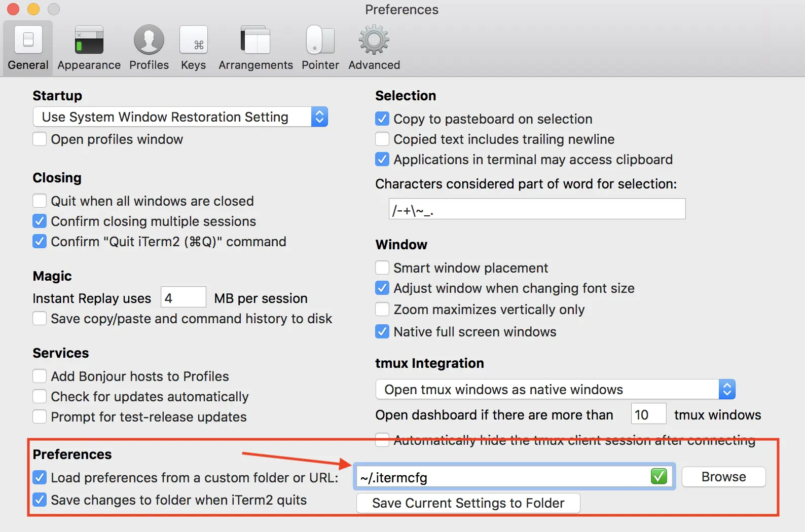Focus the Instant Replay MB field
This screenshot has width=805, height=532.
click(x=184, y=297)
